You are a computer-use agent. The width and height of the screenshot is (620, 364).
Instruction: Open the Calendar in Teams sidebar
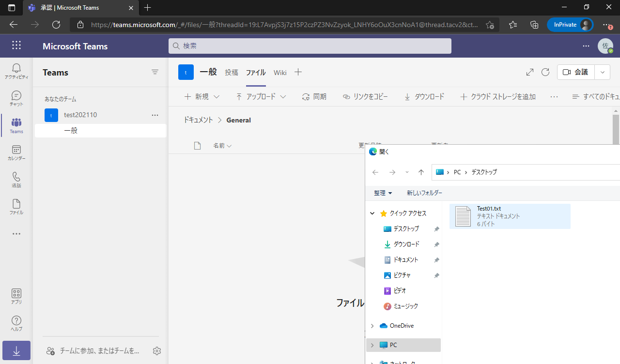[16, 152]
